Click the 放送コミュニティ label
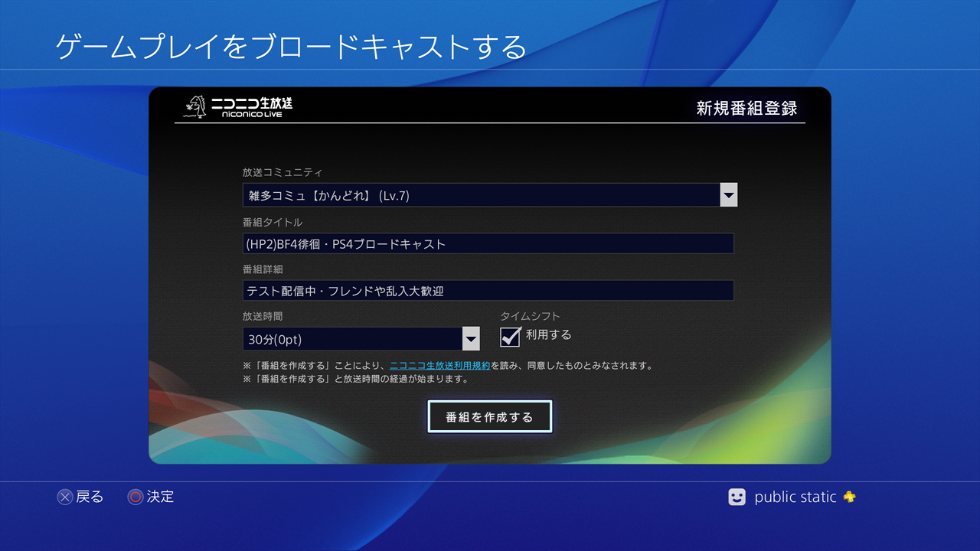 tap(283, 173)
